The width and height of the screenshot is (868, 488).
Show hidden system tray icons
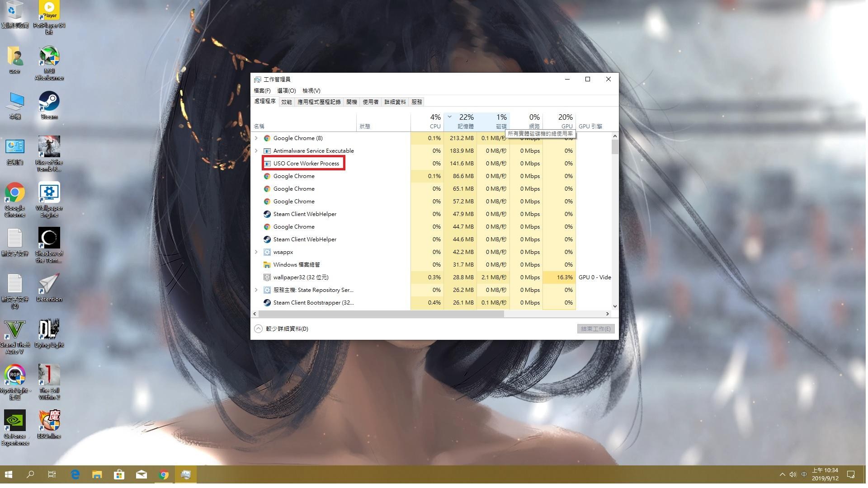click(x=782, y=474)
